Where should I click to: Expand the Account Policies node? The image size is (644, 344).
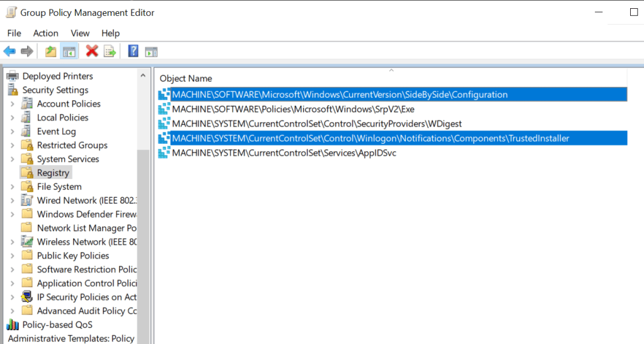click(x=13, y=104)
